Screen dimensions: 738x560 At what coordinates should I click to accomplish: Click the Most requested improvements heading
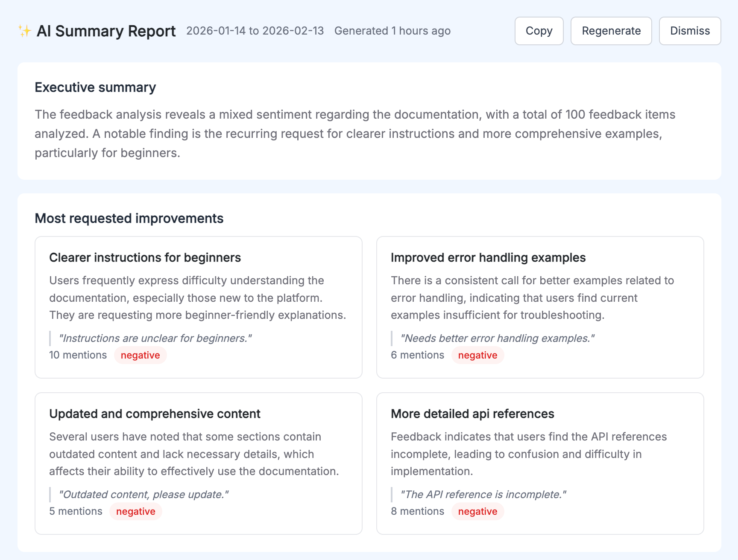(129, 218)
